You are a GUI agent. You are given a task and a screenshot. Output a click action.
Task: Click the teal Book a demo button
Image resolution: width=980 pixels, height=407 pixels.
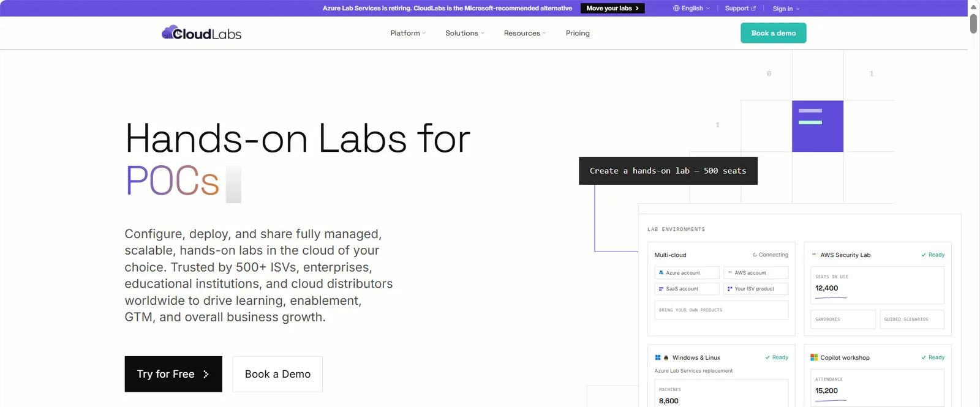(774, 33)
